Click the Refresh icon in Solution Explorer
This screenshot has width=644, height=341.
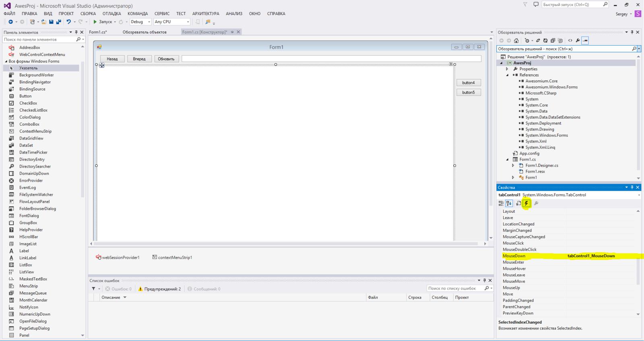(545, 41)
